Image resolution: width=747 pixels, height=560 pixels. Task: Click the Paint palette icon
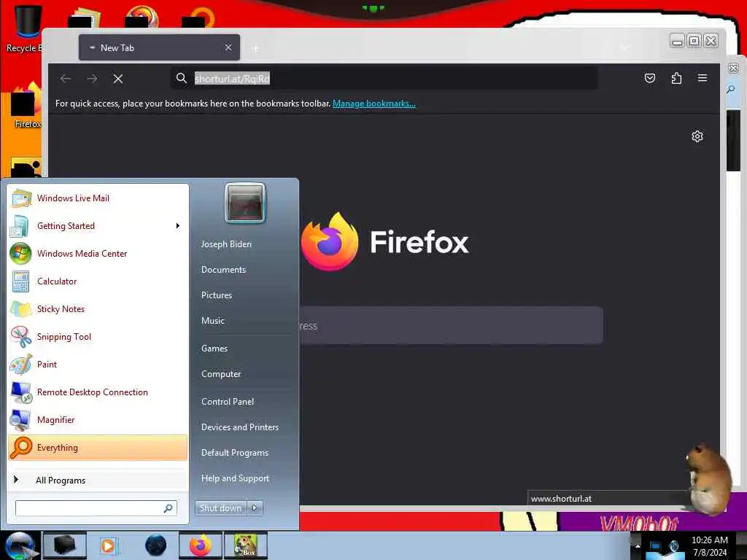coord(21,365)
